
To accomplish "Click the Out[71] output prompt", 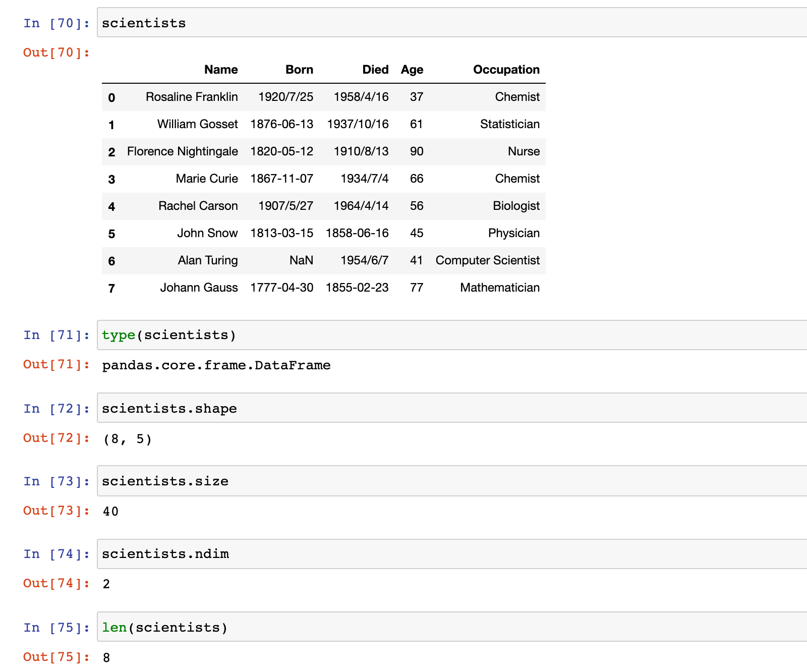I will tap(56, 364).
